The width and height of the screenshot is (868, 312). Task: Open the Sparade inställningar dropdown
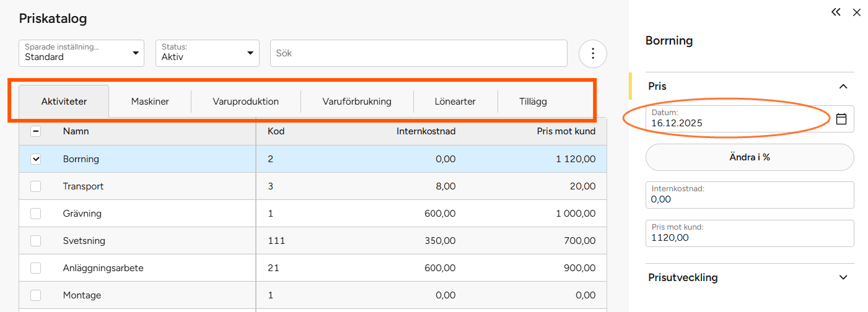81,53
